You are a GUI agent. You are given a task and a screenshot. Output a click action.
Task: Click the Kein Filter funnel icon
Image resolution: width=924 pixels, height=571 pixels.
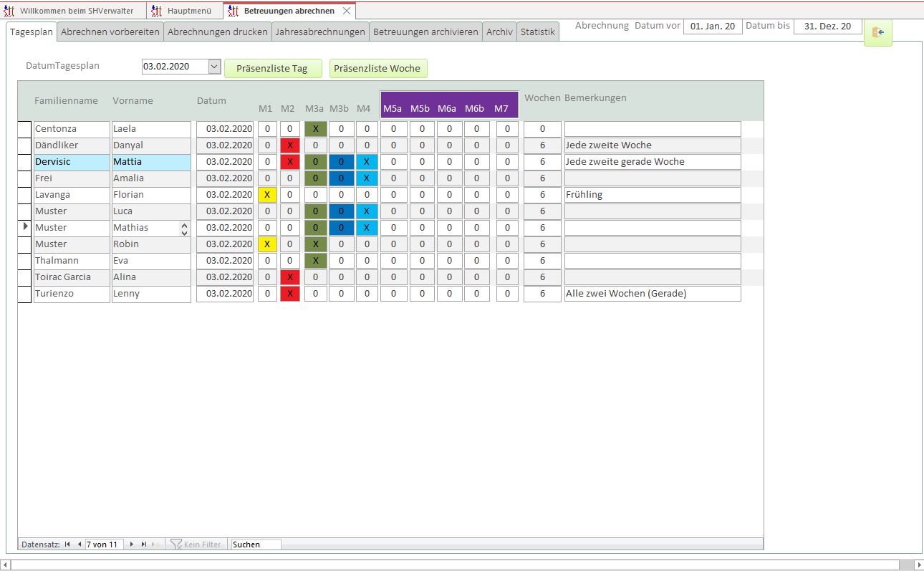pyautogui.click(x=176, y=544)
